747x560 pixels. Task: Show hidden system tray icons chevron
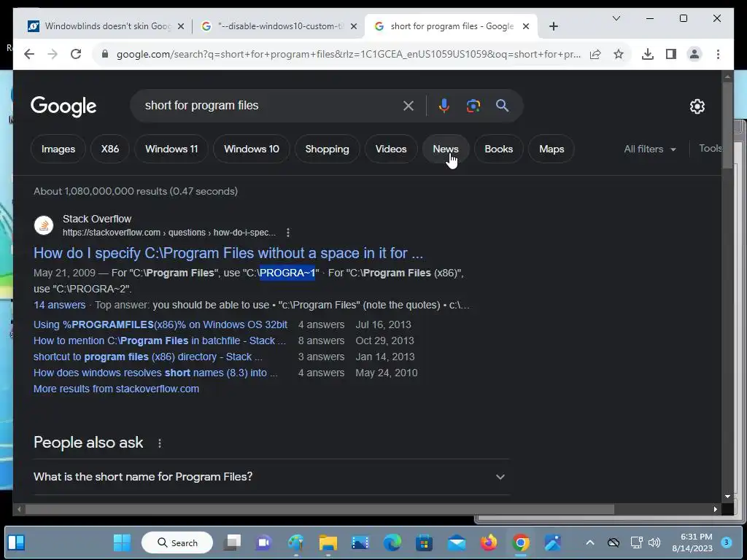tap(589, 542)
